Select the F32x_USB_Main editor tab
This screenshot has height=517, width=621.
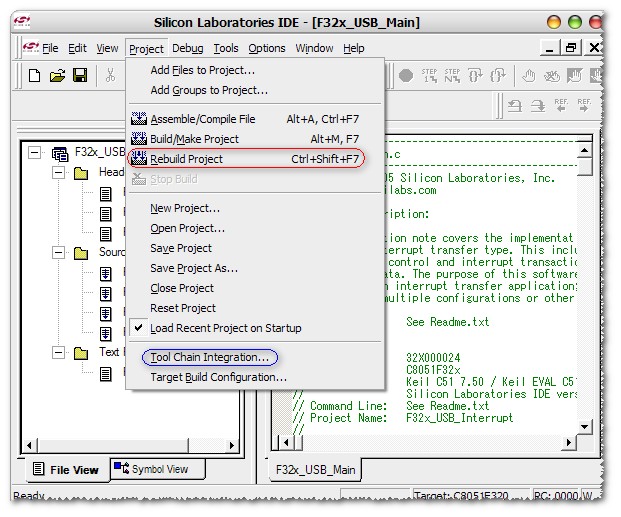(x=315, y=470)
